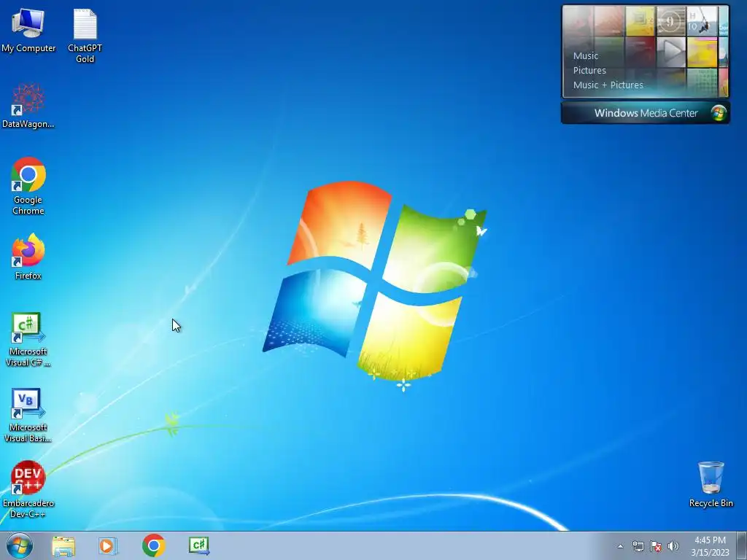Launch Windows Media Player from the taskbar

click(x=108, y=545)
